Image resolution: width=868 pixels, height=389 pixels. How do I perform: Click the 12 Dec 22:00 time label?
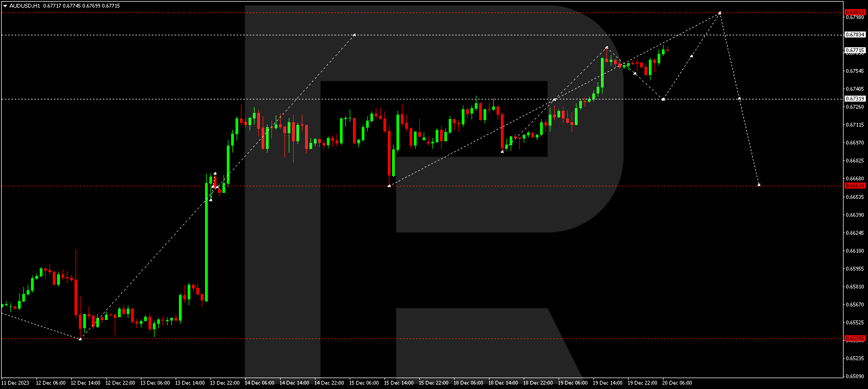[x=120, y=383]
